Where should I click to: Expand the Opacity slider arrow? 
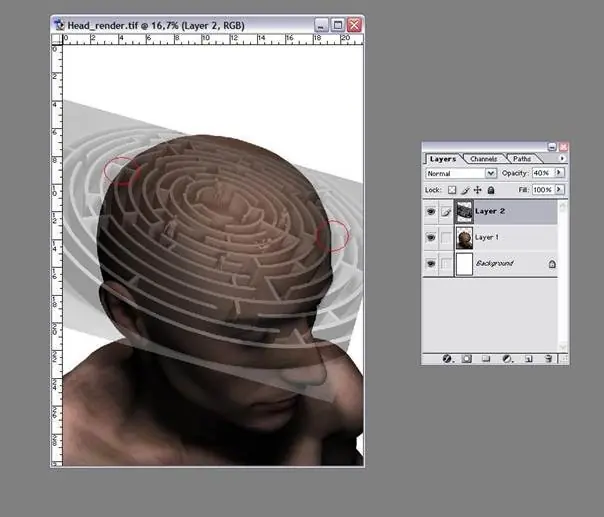click(x=559, y=173)
